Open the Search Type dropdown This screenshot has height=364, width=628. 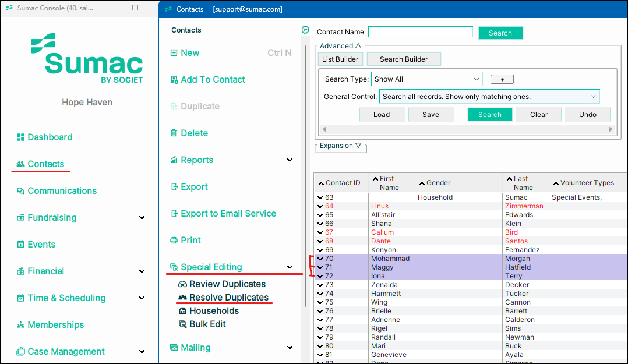427,79
